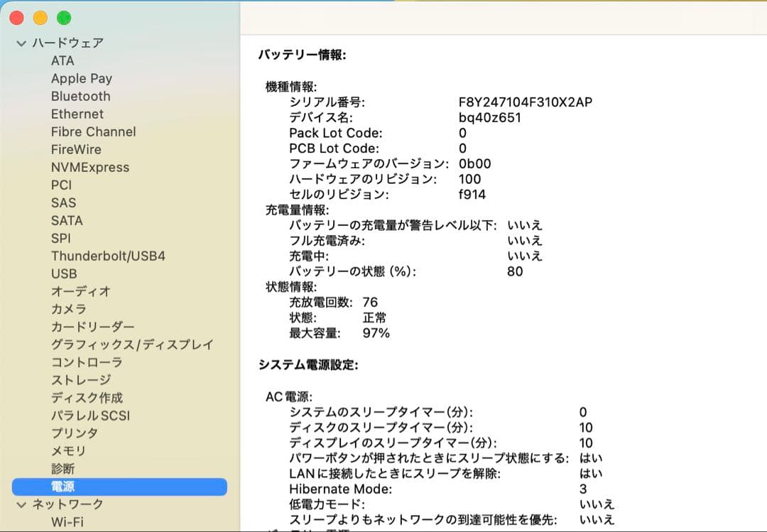Open the USB hardware section
767x532 pixels.
(64, 273)
